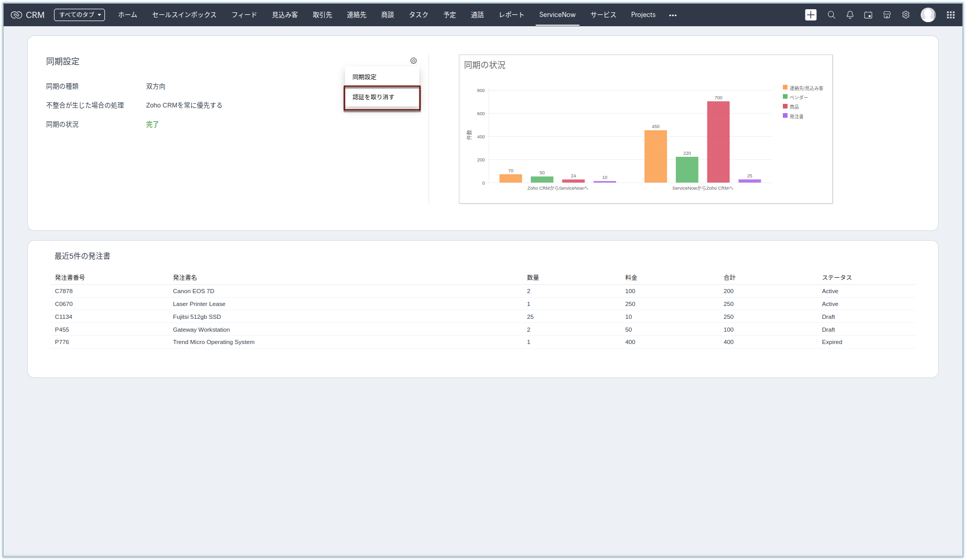Click the 700 red bar in chart
The width and height of the screenshot is (966, 560).
pos(718,142)
